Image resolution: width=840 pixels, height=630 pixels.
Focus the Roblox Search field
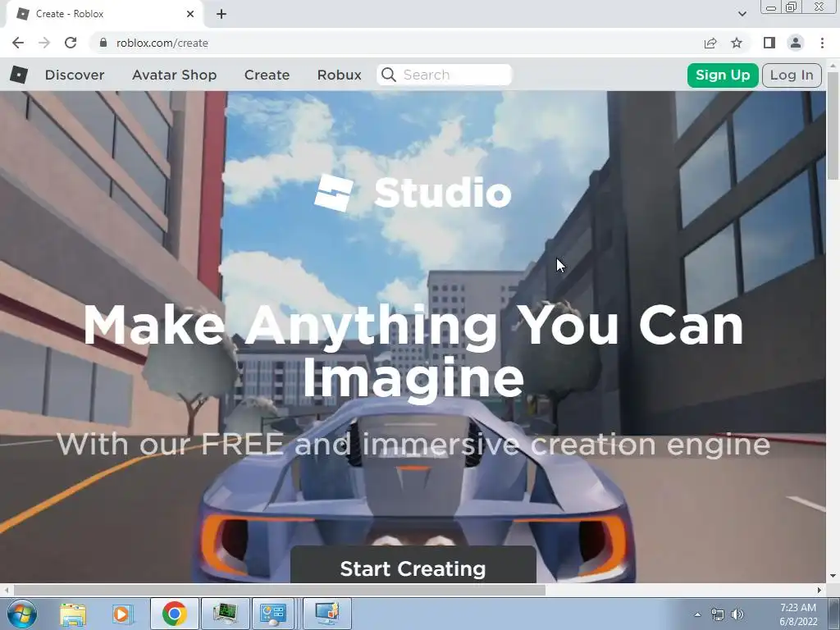point(445,75)
